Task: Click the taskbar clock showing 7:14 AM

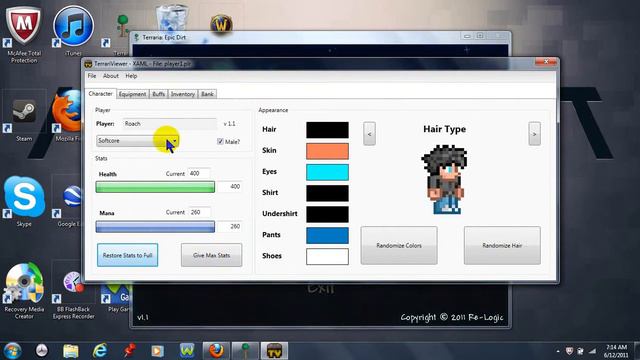Action: click(x=616, y=351)
